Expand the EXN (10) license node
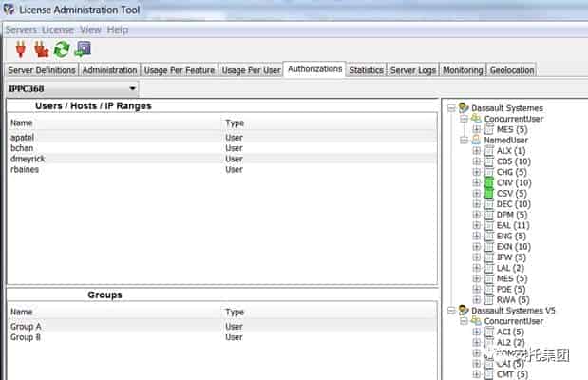 click(476, 246)
